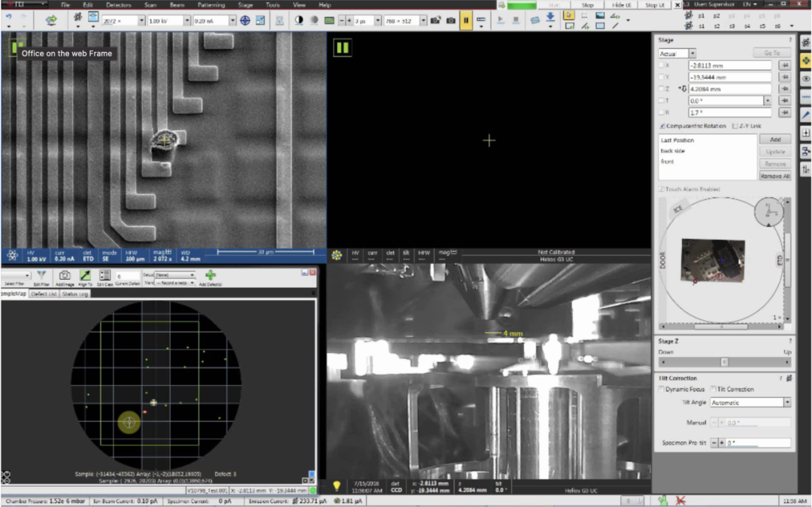Switch to the Defect List tab
The height and width of the screenshot is (507, 812).
[x=44, y=294]
